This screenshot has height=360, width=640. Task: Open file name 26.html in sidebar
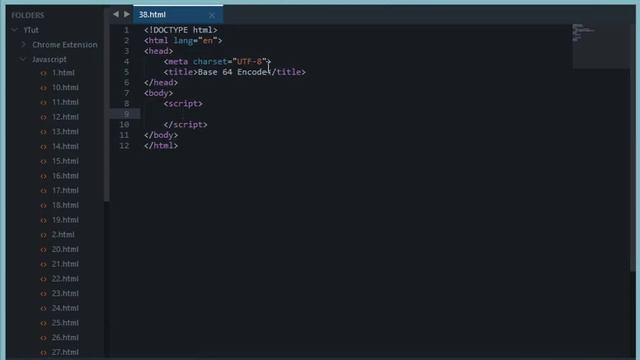point(65,338)
